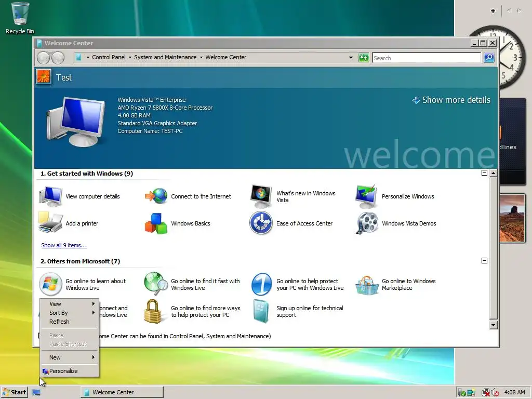
Task: Open Go online to Windows Marketplace
Action: (395, 284)
